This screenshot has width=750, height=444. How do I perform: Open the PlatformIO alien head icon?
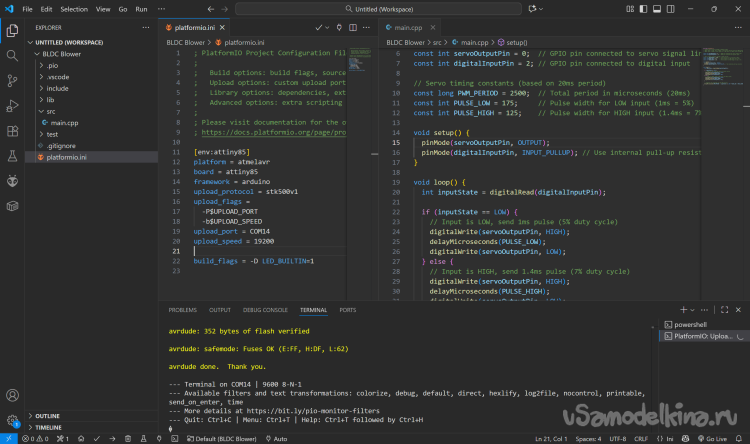pos(12,180)
